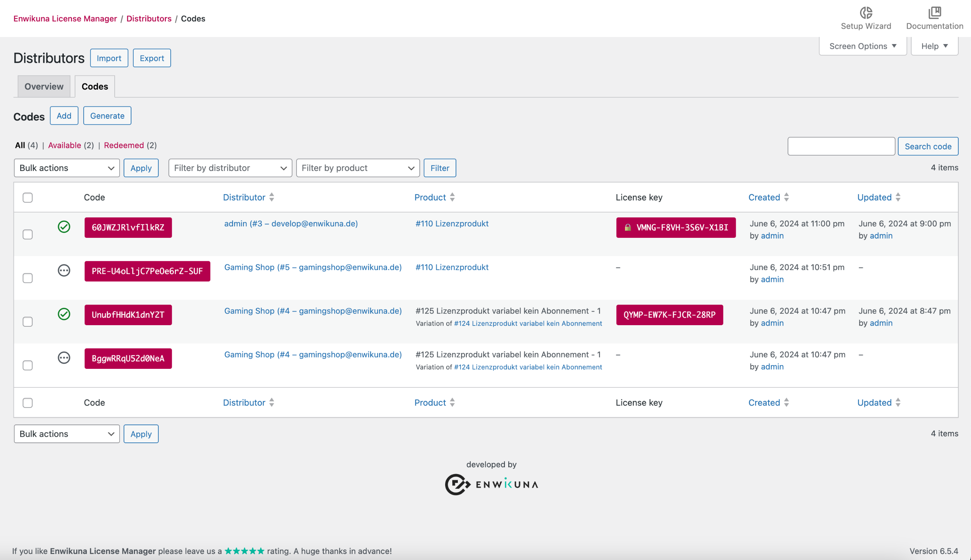Click the Add code button
Viewport: 971px width, 560px height.
[x=64, y=115]
